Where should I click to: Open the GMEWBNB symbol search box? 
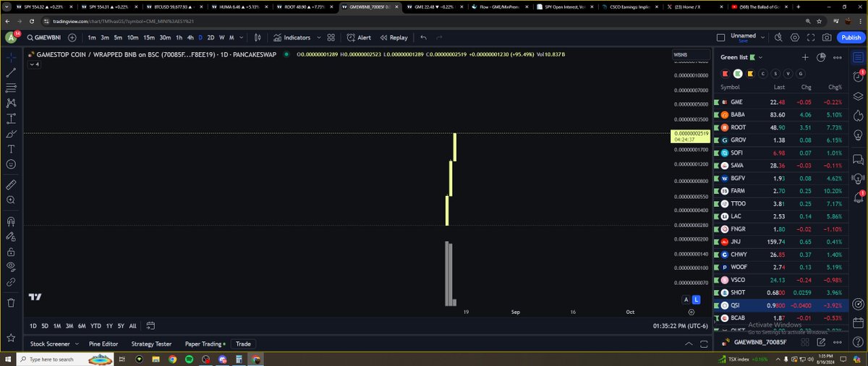45,38
